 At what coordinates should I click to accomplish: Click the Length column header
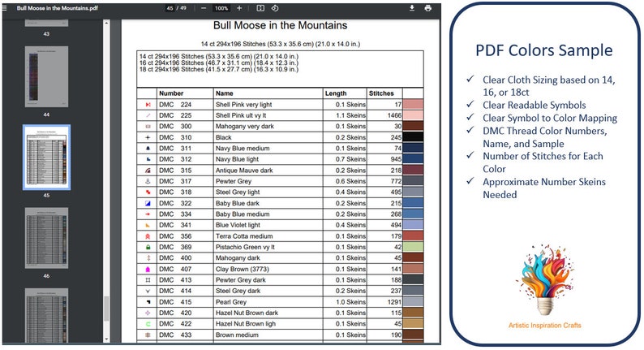(x=336, y=93)
